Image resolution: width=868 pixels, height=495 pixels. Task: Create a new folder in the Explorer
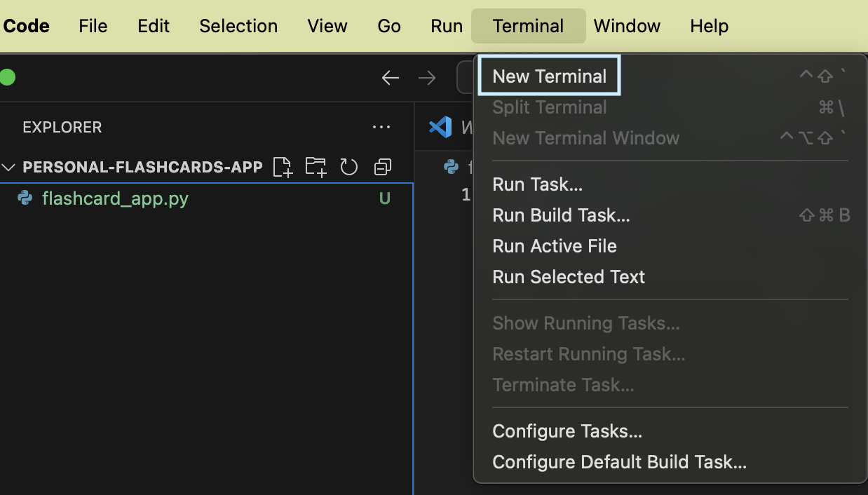(x=316, y=167)
